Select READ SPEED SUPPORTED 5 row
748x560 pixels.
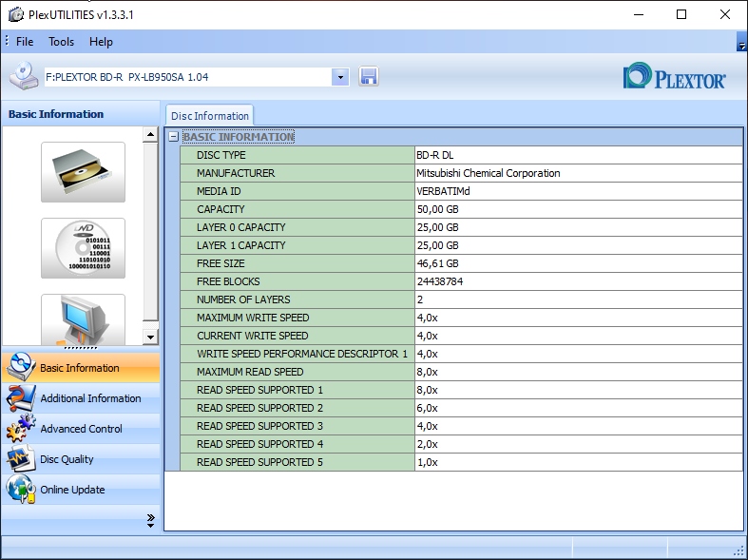tap(461, 462)
